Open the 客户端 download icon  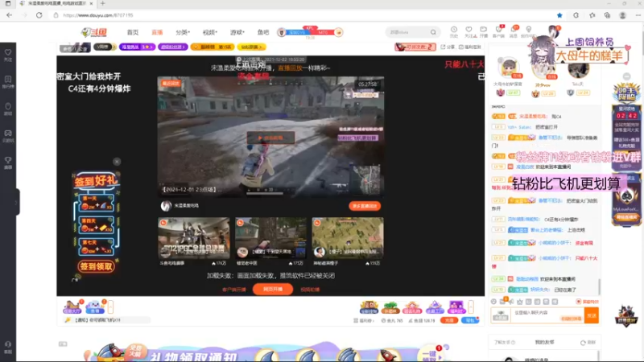tap(498, 31)
